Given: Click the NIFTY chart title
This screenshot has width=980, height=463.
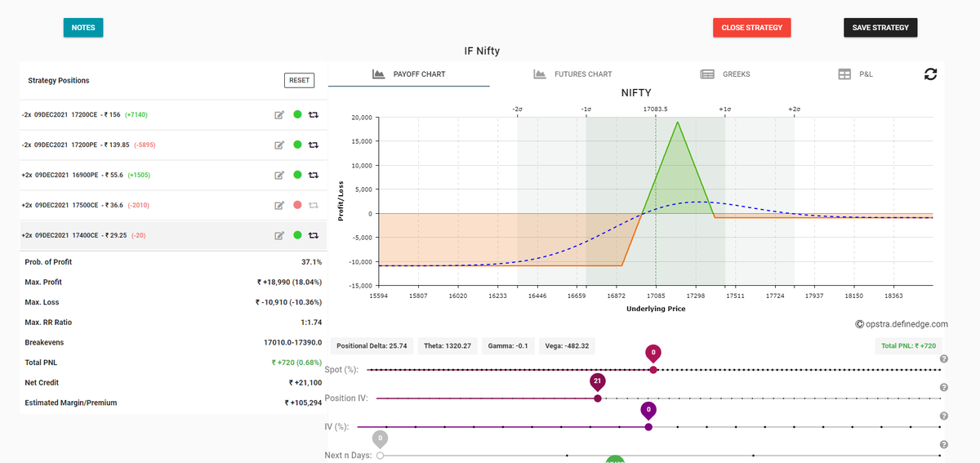Looking at the screenshot, I should pyautogui.click(x=635, y=93).
